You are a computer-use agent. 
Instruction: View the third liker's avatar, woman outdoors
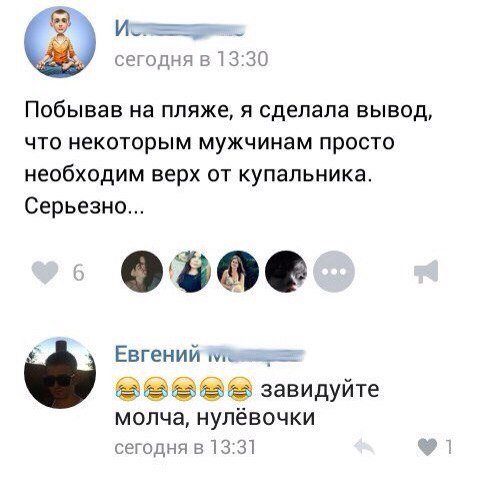coord(238,272)
